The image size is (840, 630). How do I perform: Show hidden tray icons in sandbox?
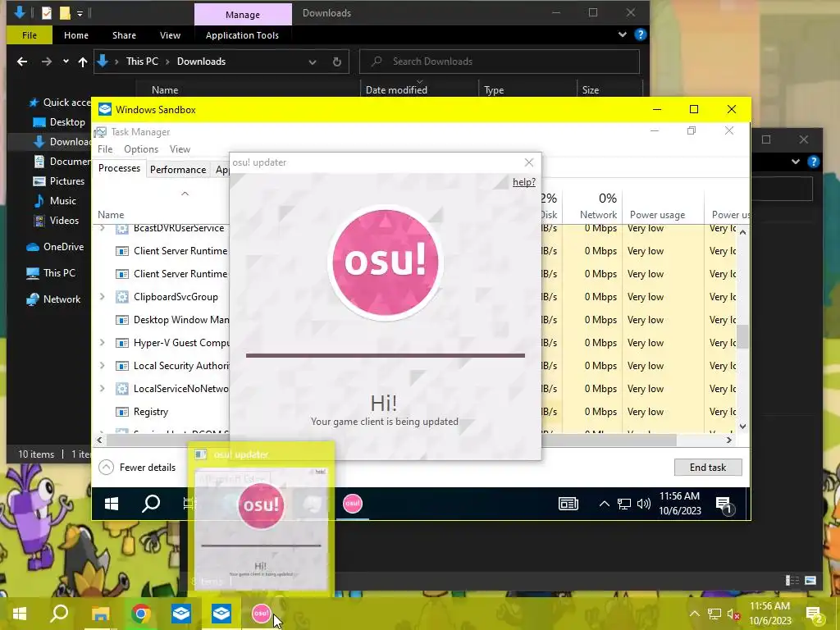coord(604,504)
